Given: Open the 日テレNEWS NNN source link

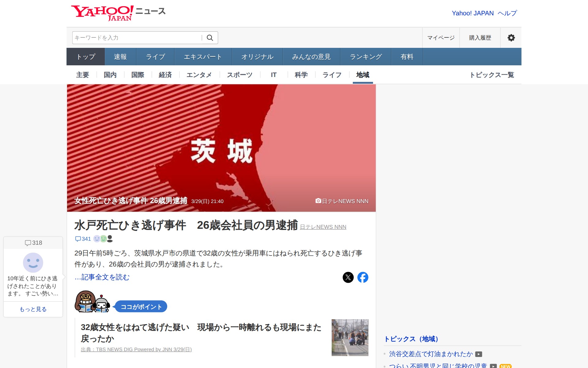Looking at the screenshot, I should tap(323, 227).
